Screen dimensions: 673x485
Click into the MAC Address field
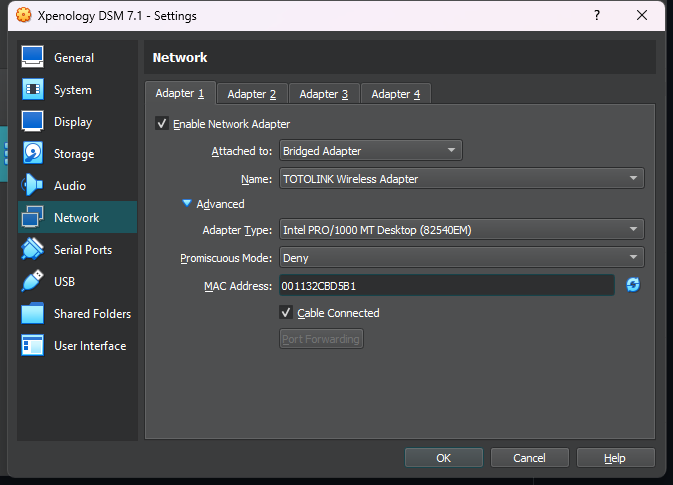pos(447,285)
